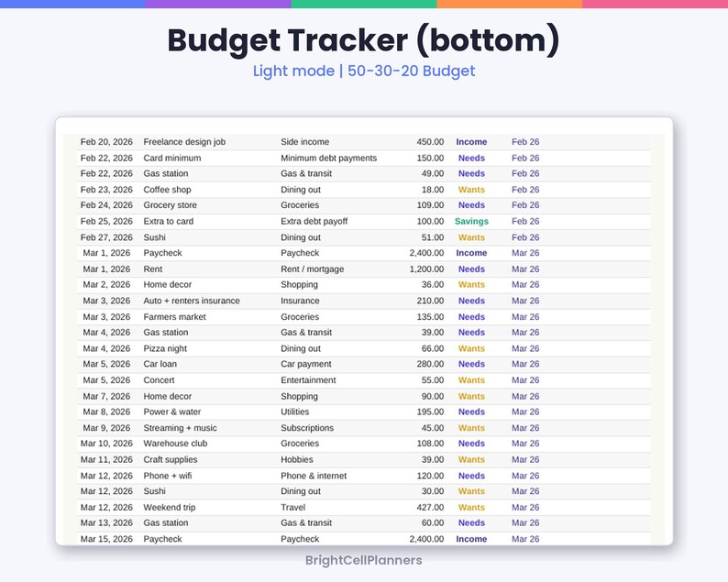Select the 'Weekend trip' description cell
This screenshot has width=728, height=582.
[169, 507]
